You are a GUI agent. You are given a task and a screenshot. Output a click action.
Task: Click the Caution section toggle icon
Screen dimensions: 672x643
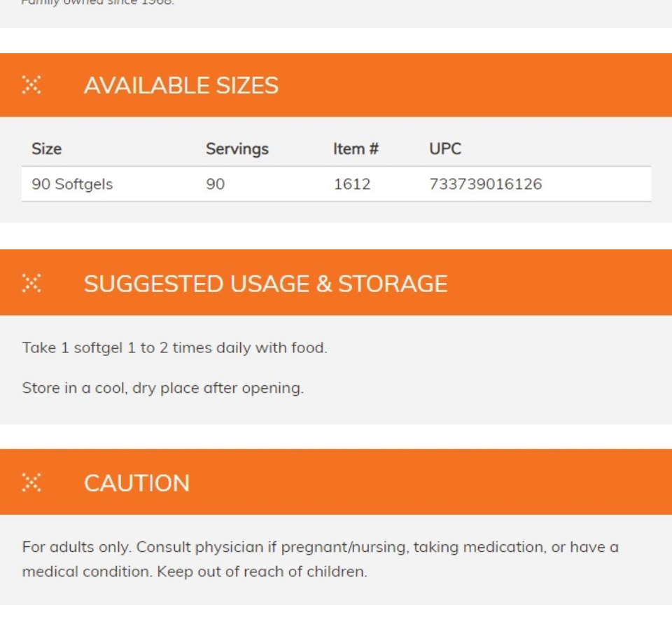tap(31, 483)
